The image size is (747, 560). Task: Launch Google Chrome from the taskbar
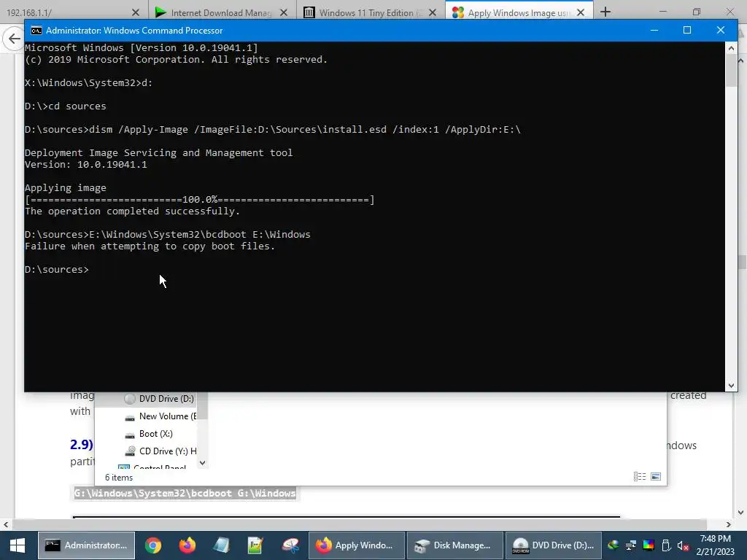153,545
